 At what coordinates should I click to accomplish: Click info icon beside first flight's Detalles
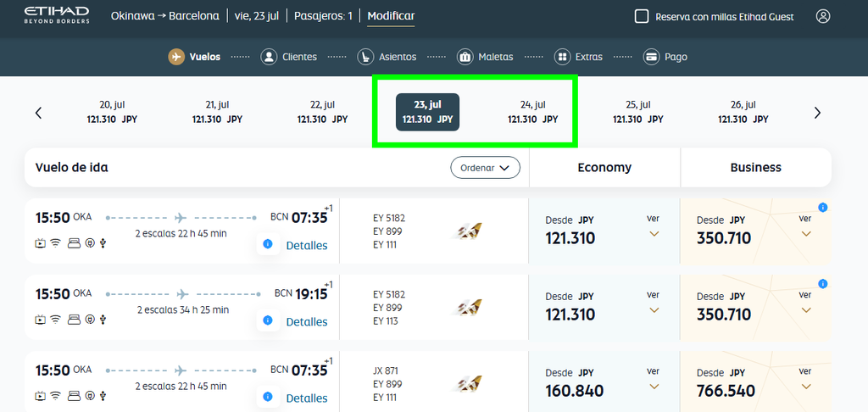pyautogui.click(x=268, y=243)
